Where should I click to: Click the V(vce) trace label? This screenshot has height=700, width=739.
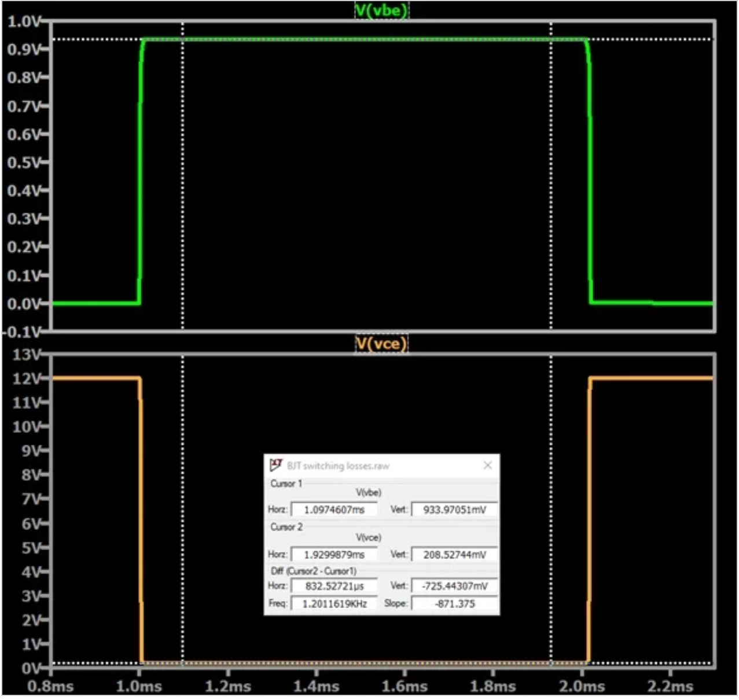381,344
